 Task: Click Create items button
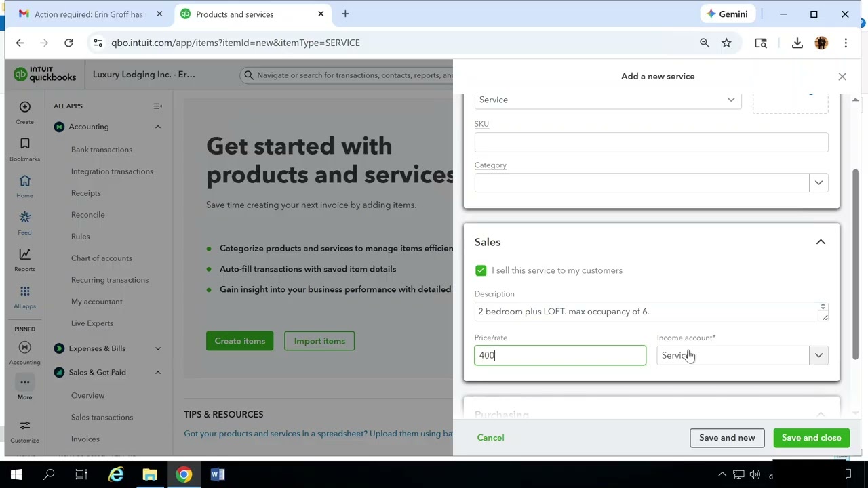240,341
